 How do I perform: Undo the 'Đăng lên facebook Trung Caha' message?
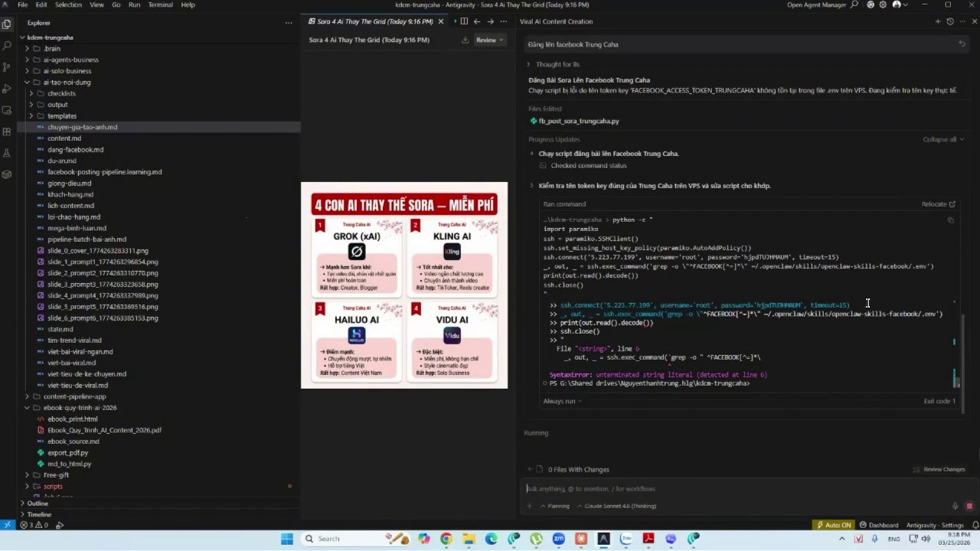click(x=962, y=44)
